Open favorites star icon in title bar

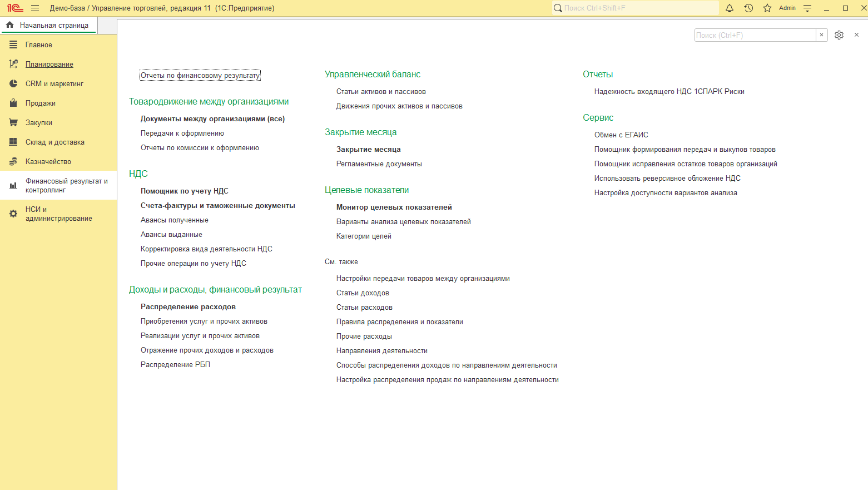(x=767, y=8)
